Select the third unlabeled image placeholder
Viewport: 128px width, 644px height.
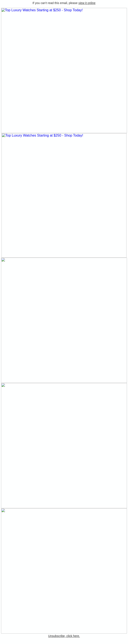coord(64,320)
